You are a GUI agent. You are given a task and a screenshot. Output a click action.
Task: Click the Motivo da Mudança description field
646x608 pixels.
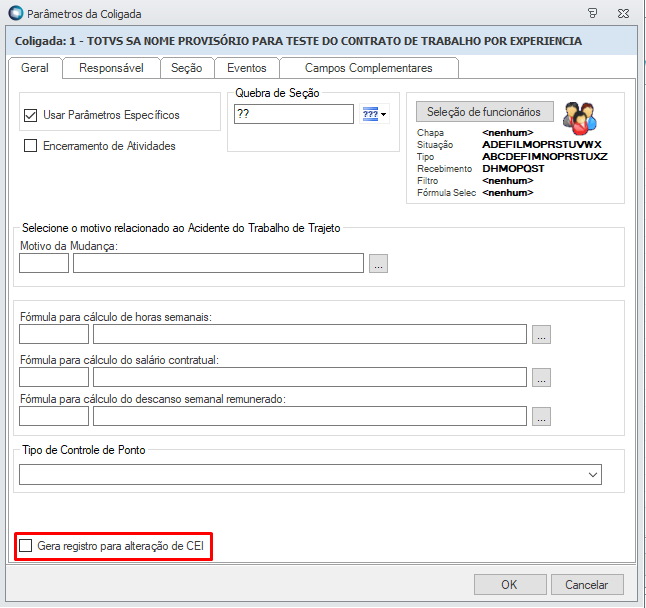click(x=218, y=263)
